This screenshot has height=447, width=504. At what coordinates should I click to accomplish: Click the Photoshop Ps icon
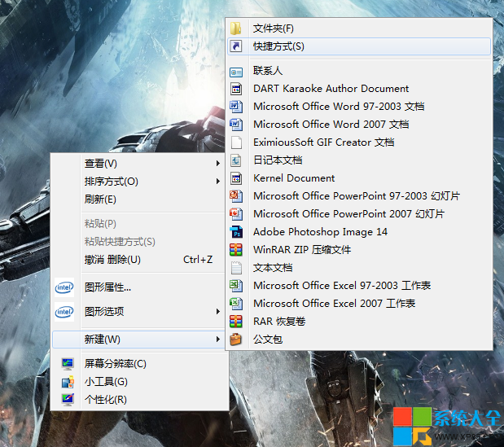[x=236, y=232]
